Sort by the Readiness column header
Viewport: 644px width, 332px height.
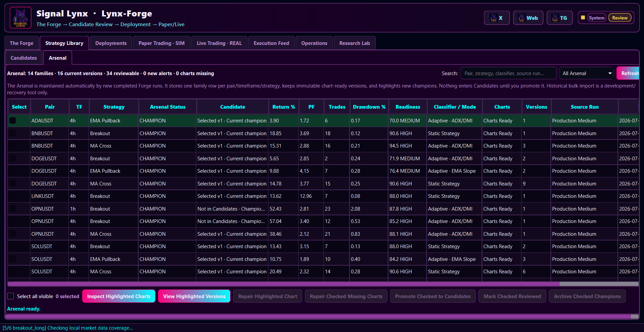pyautogui.click(x=408, y=107)
